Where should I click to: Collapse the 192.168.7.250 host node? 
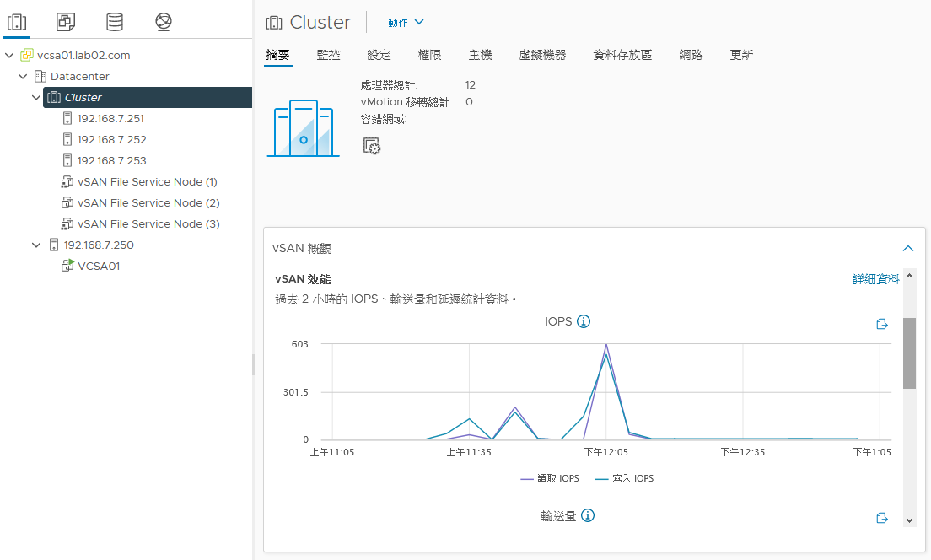tap(36, 245)
